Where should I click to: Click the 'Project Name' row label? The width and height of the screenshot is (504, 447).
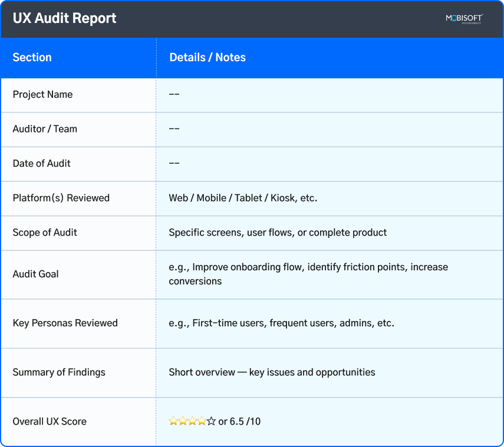43,94
